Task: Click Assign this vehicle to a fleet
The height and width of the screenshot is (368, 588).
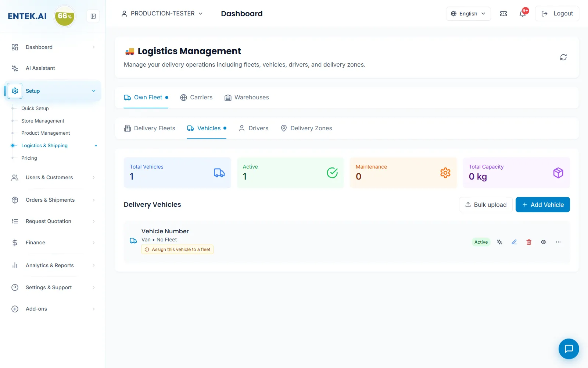Action: pyautogui.click(x=178, y=250)
